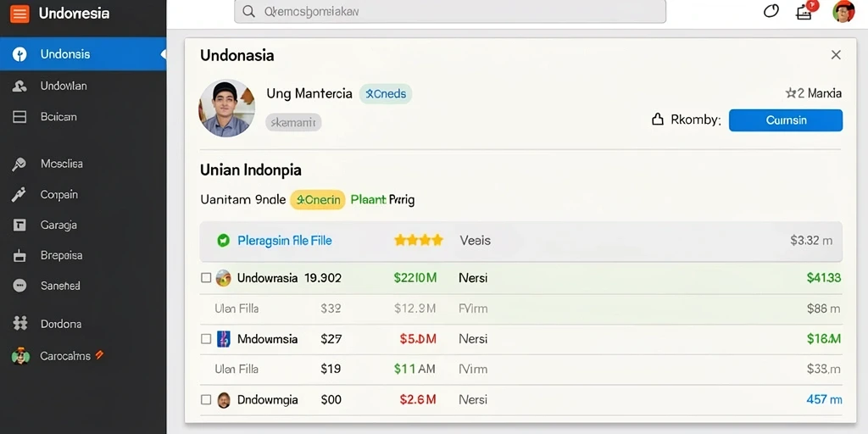Click the $3.32 m header amount

(x=811, y=240)
